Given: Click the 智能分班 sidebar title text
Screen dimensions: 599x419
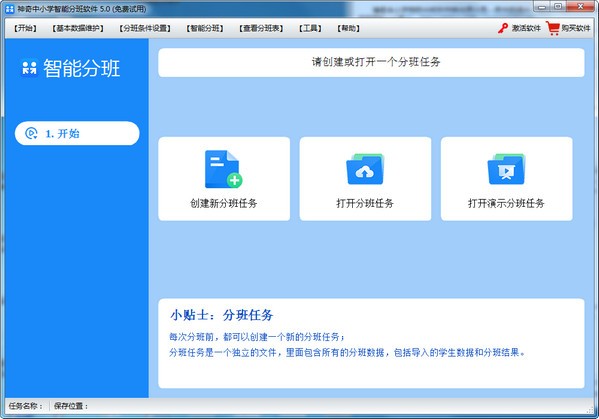Looking at the screenshot, I should [x=82, y=69].
